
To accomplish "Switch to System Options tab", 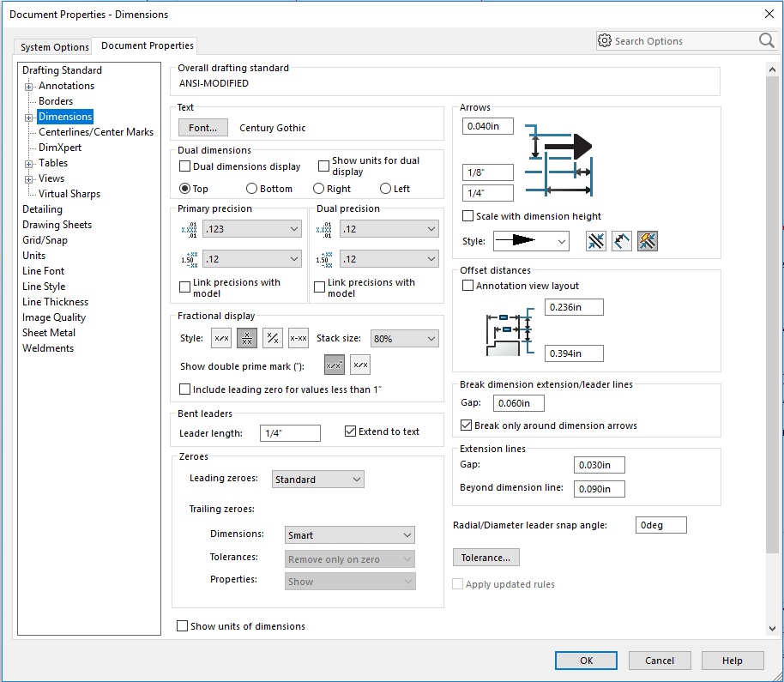I will coord(55,47).
